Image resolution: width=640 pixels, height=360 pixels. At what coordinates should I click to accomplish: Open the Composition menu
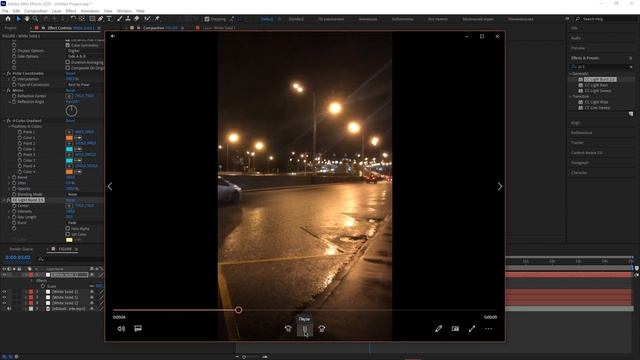[x=36, y=11]
